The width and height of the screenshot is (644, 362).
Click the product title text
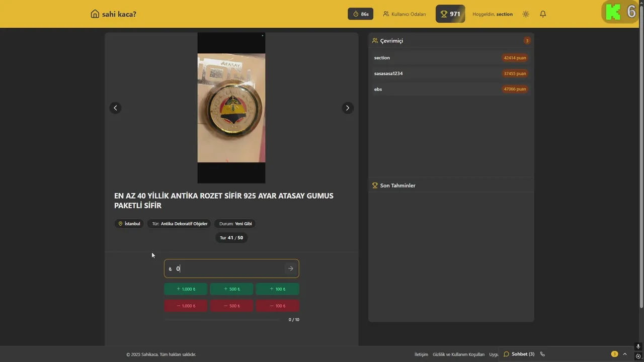(x=224, y=201)
